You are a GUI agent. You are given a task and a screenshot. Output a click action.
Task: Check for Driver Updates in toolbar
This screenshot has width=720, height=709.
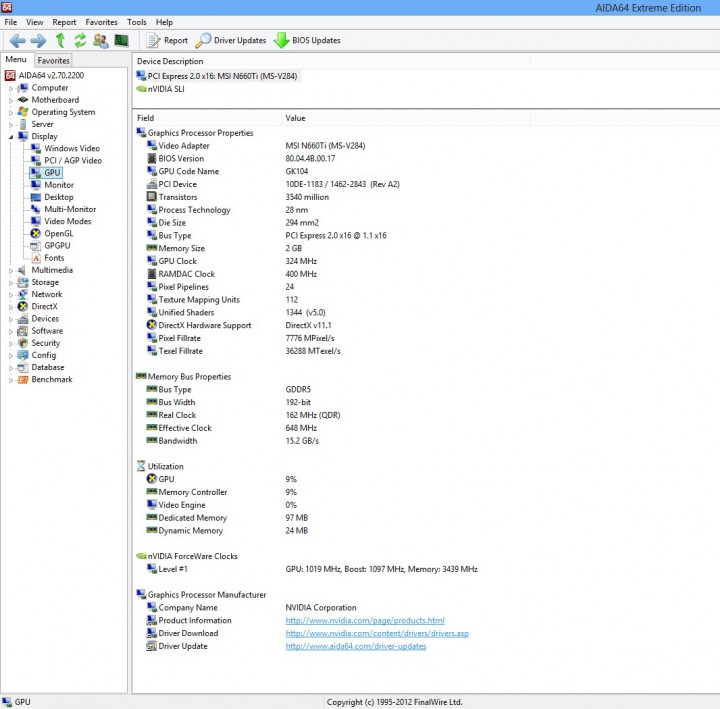pos(231,40)
